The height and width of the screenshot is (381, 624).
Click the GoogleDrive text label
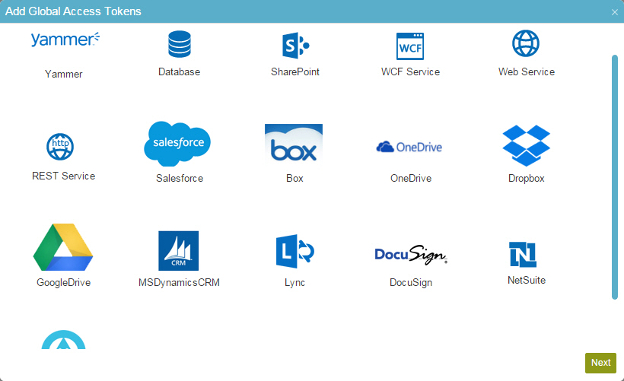(x=64, y=283)
